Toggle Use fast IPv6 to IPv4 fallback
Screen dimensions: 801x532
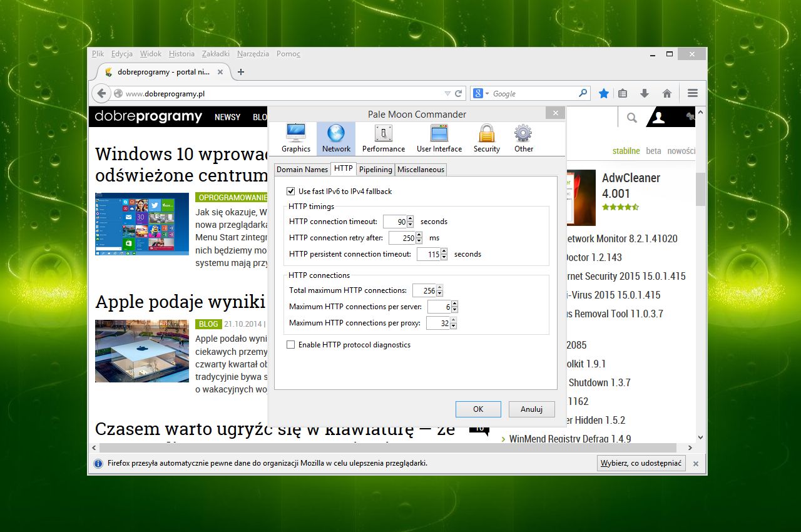[290, 192]
